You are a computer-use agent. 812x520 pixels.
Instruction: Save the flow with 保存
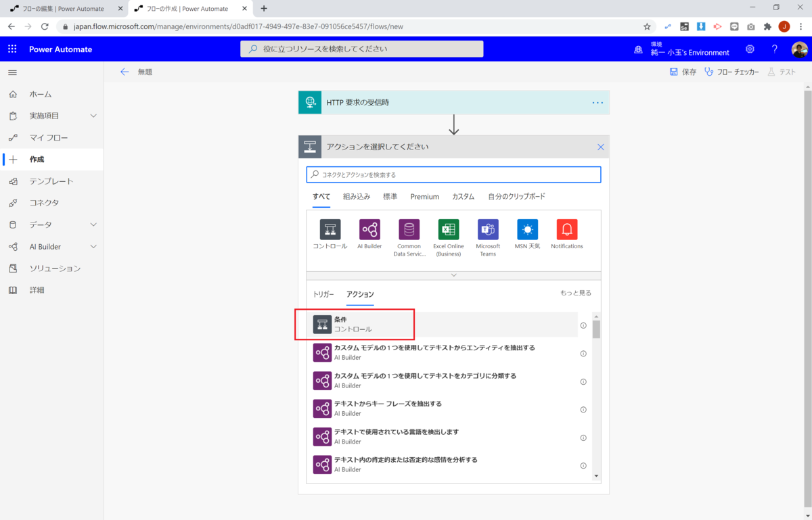[x=683, y=72]
